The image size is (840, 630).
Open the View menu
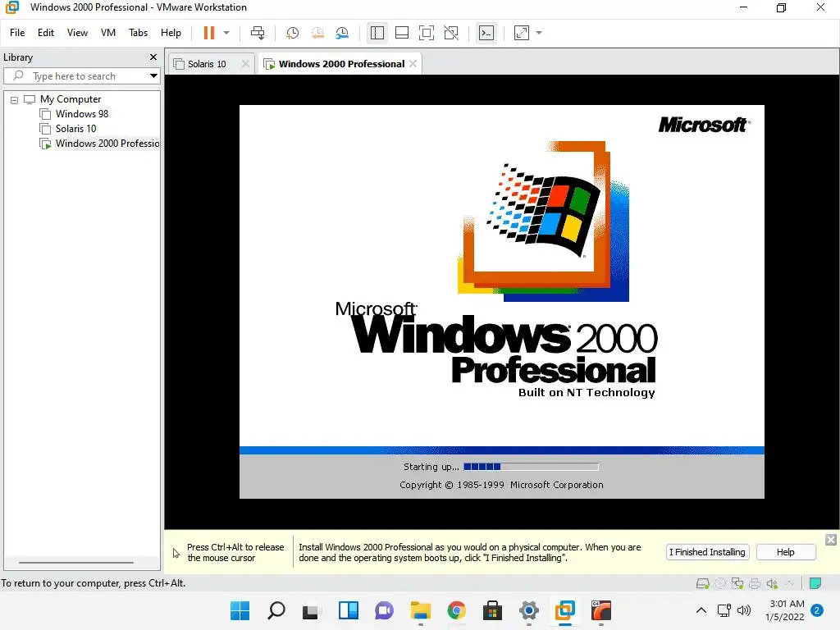coord(77,33)
